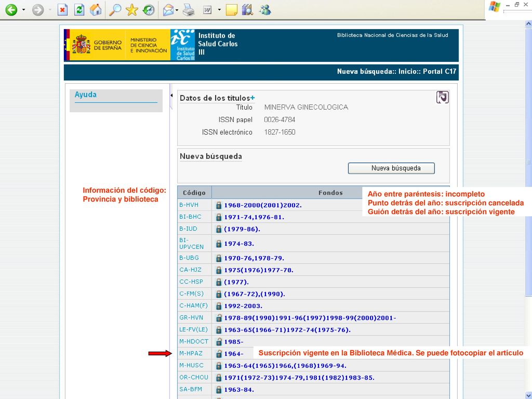532x399 pixels.
Task: Open the Mail envelope tool
Action: coord(168,10)
